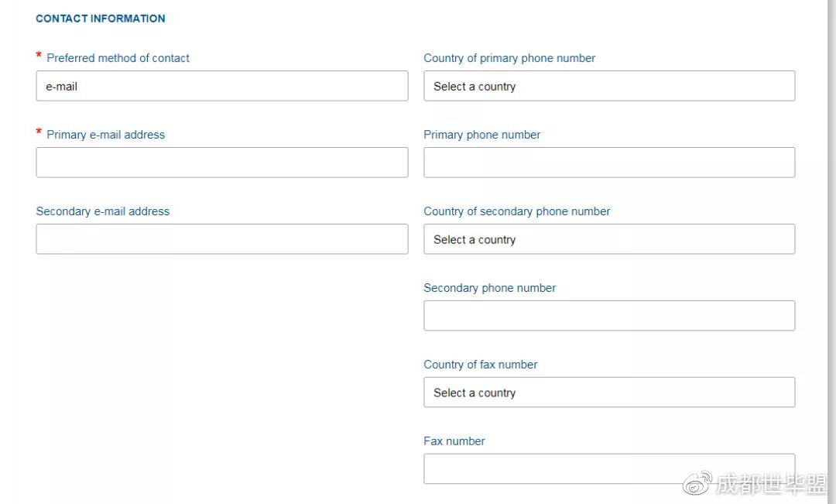
Task: Click the 'Primary e-mail address' label text
Action: [x=105, y=135]
